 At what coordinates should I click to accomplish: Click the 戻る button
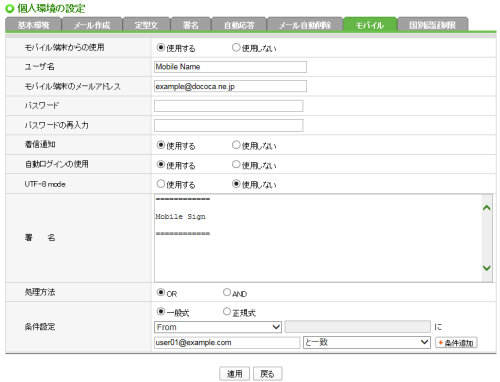267,374
